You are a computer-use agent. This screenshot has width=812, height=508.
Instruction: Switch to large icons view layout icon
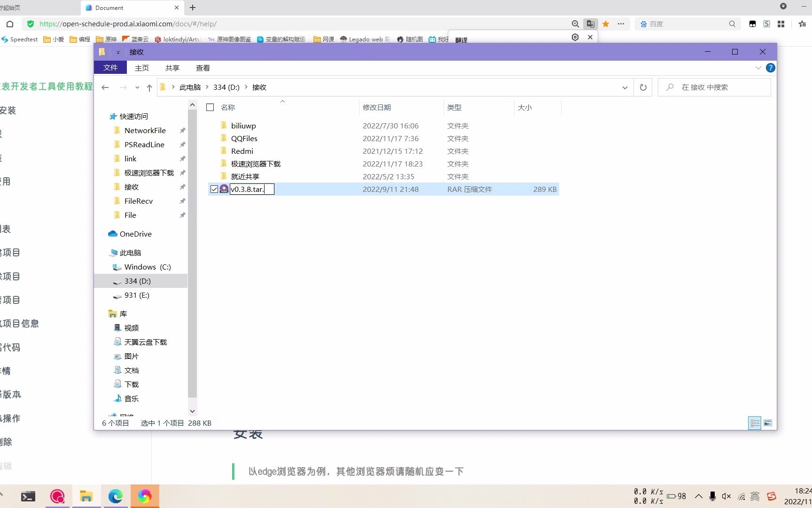pos(768,423)
